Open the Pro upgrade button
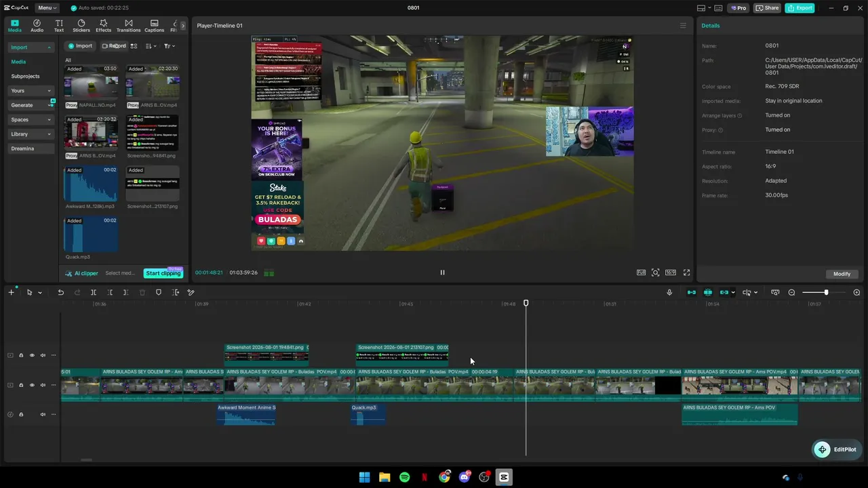The width and height of the screenshot is (868, 488). 738,8
